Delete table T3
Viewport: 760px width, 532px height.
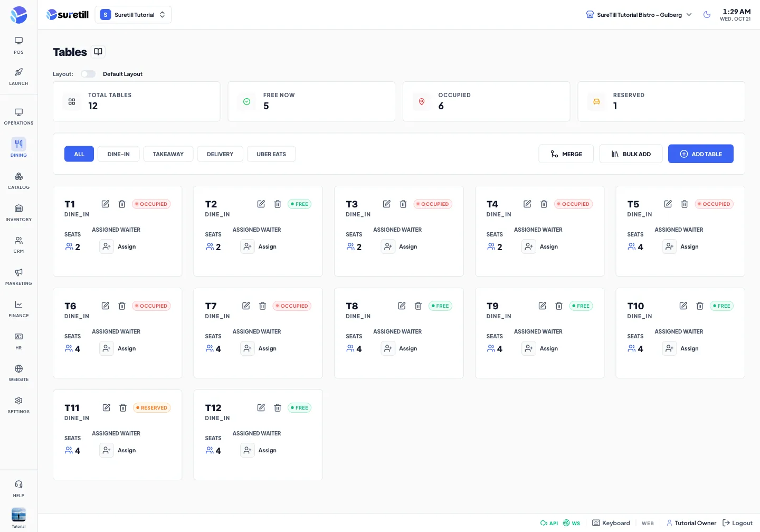pos(403,204)
